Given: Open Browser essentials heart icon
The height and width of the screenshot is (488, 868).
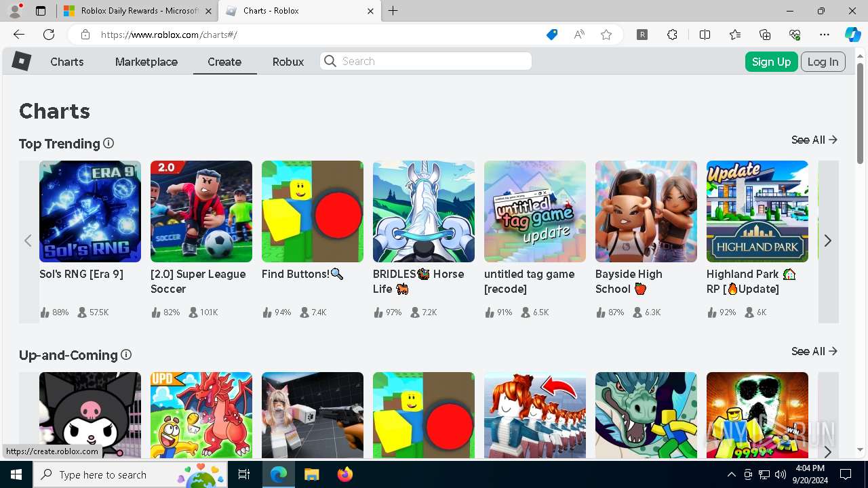Looking at the screenshot, I should 795,35.
